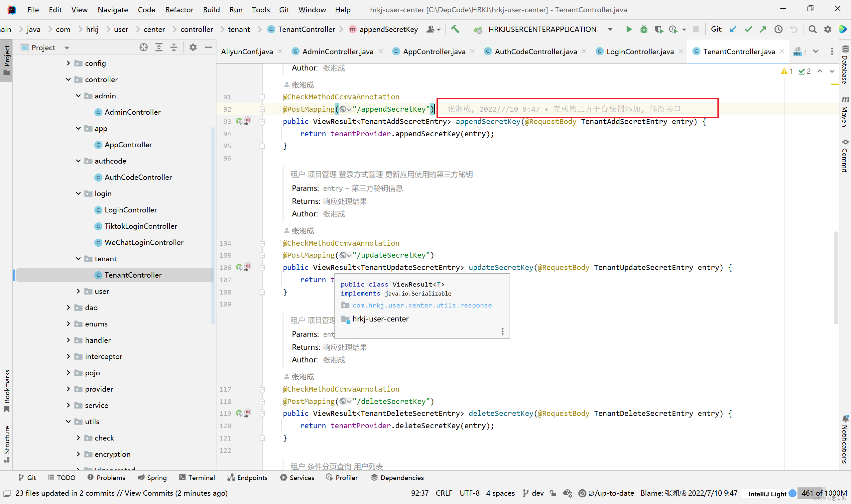This screenshot has width=851, height=504.
Task: Click the Build project hammer icon
Action: tap(455, 29)
